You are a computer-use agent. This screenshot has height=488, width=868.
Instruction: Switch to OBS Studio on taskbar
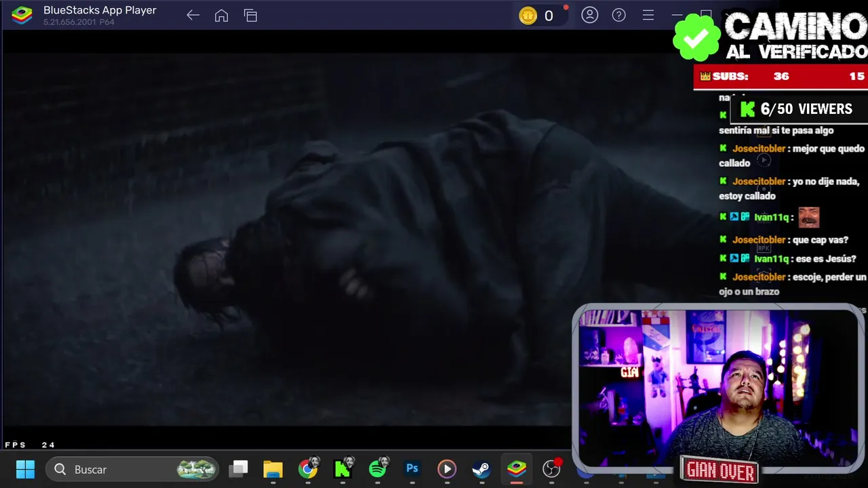[552, 469]
